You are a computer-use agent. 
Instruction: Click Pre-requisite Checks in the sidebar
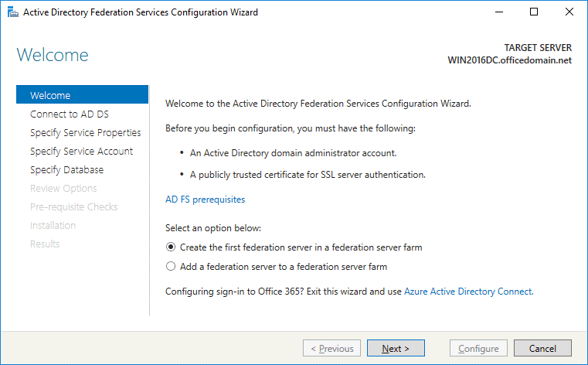[73, 207]
